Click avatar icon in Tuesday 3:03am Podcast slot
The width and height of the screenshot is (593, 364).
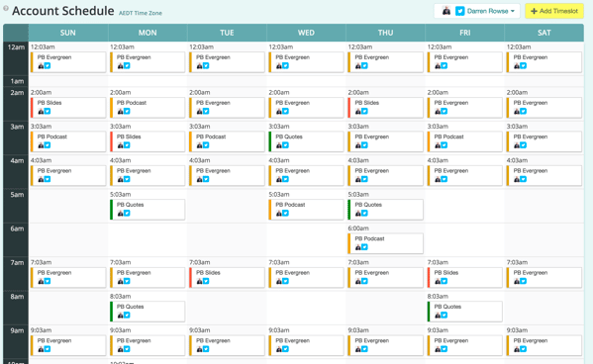point(199,145)
